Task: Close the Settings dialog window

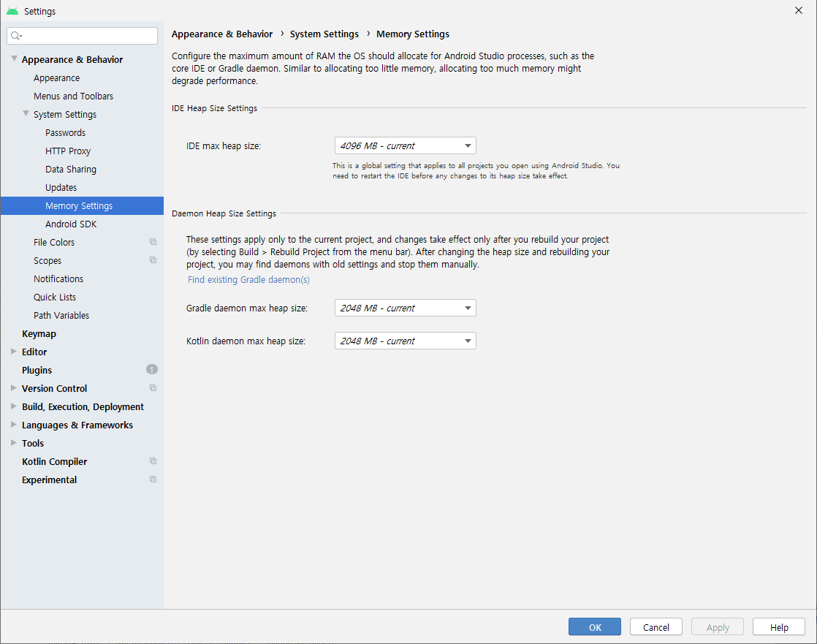Action: click(798, 10)
